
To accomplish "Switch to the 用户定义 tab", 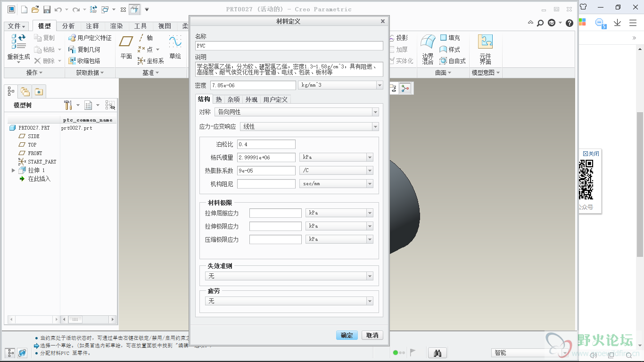I will pyautogui.click(x=275, y=99).
